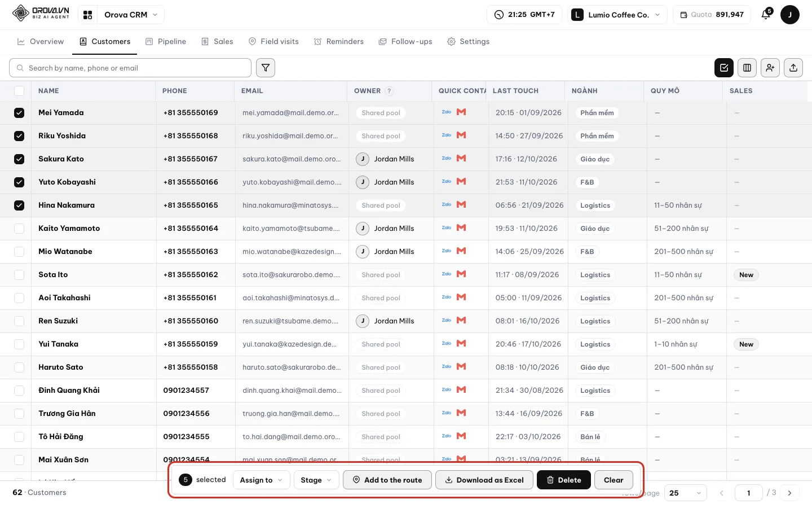This screenshot has width=812, height=508.
Task: Check the Mio Watanabe row checkbox
Action: tap(19, 252)
